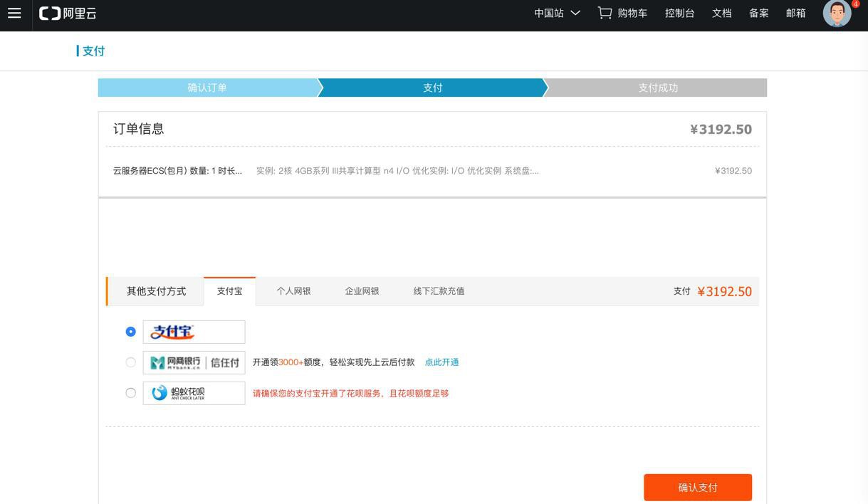Switch to the 线下汇款充值 tab
Image resolution: width=868 pixels, height=504 pixels.
(439, 291)
